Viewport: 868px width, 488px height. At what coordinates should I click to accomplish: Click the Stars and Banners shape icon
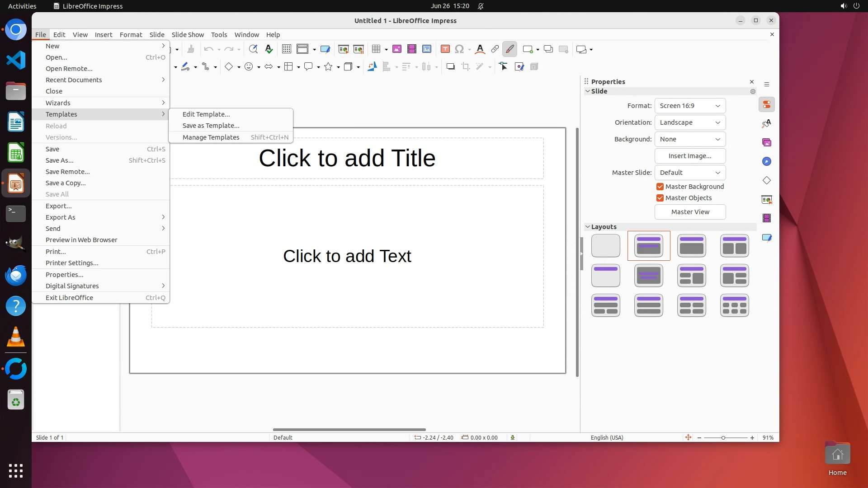[328, 67]
